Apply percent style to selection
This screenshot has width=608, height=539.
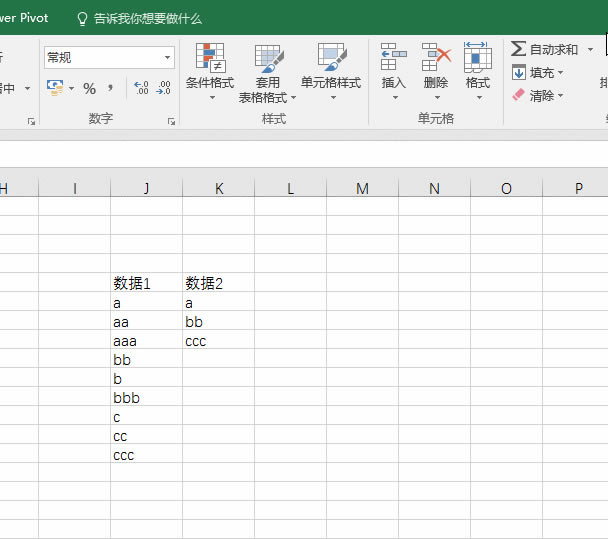[89, 88]
